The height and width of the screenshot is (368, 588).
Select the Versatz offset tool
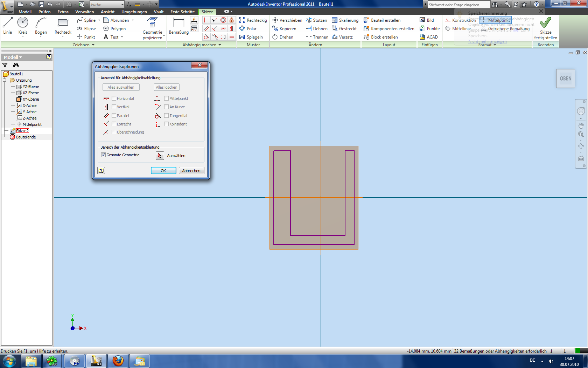pyautogui.click(x=342, y=37)
